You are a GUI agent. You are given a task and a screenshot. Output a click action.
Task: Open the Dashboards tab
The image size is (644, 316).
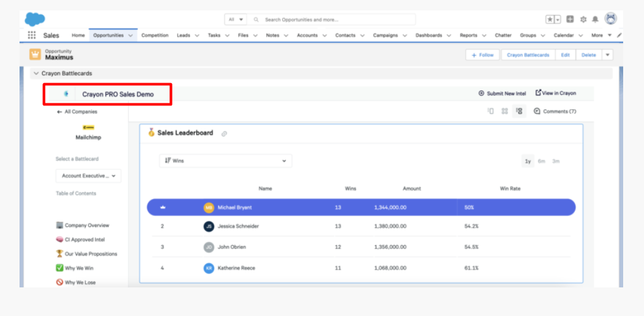pyautogui.click(x=428, y=35)
